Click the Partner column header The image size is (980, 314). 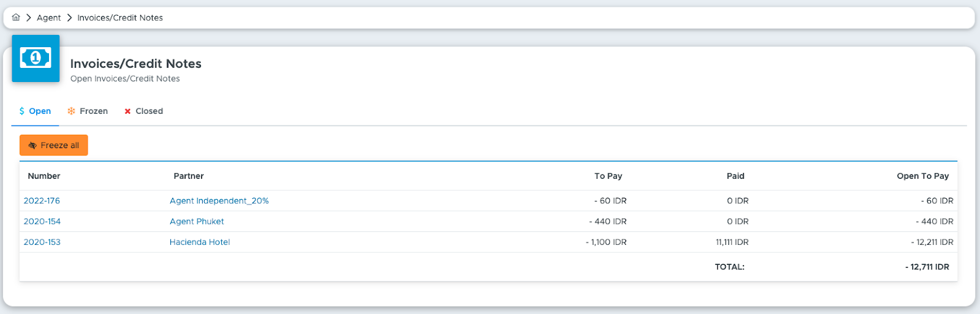pos(189,176)
